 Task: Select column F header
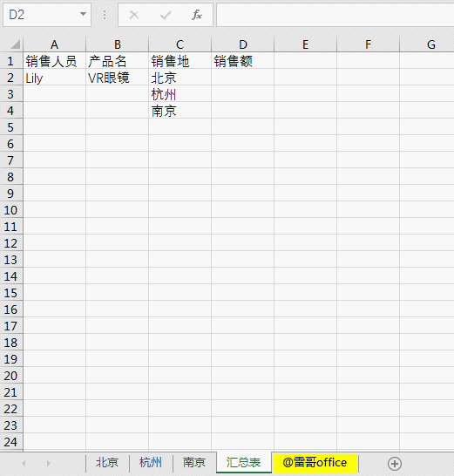tap(368, 44)
